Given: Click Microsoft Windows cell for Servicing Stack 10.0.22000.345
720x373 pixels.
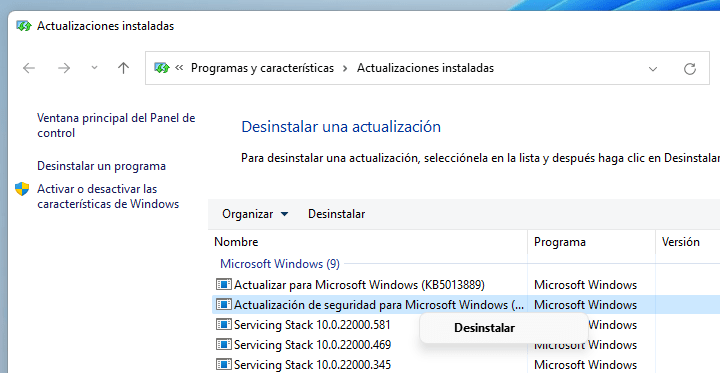Looking at the screenshot, I should point(585,365).
